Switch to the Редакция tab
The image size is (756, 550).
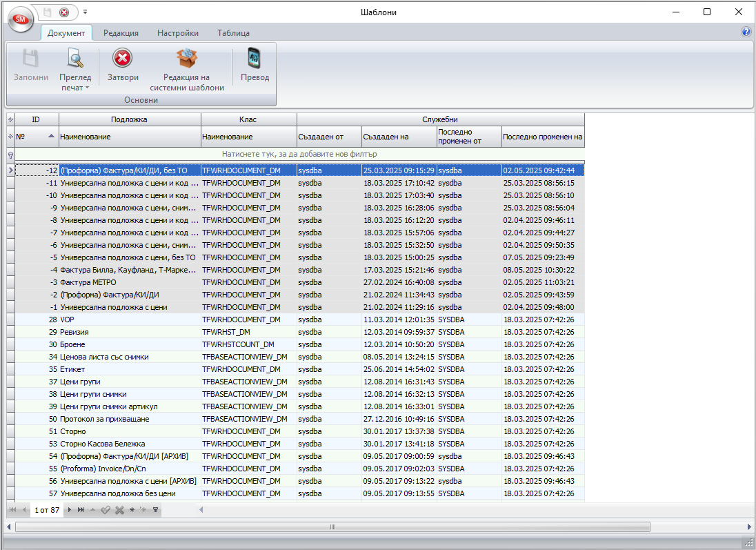(121, 33)
